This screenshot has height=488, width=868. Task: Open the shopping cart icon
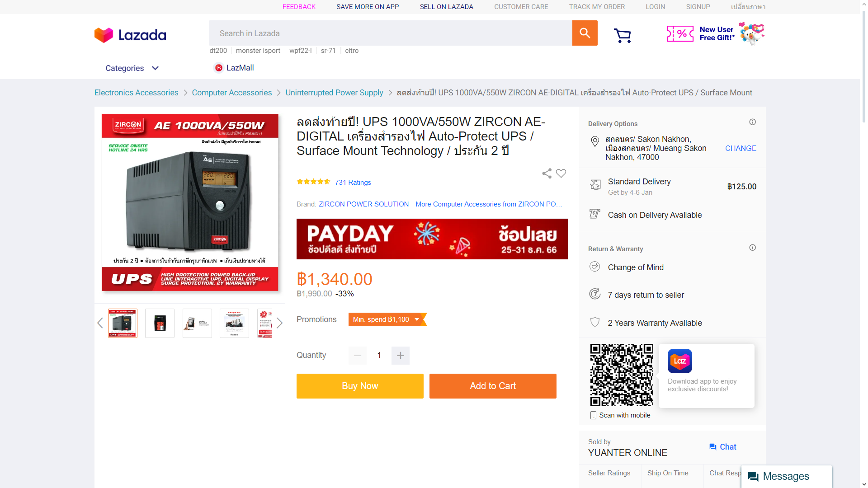click(623, 35)
